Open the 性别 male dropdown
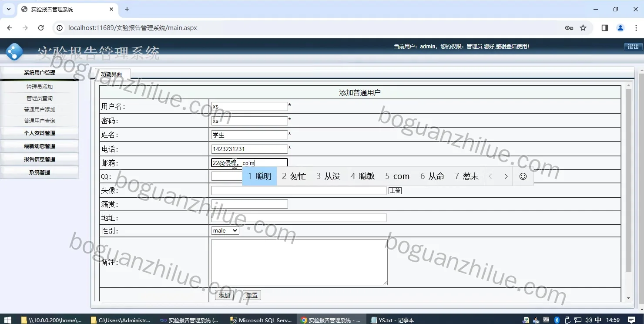The height and width of the screenshot is (324, 644). click(x=225, y=230)
